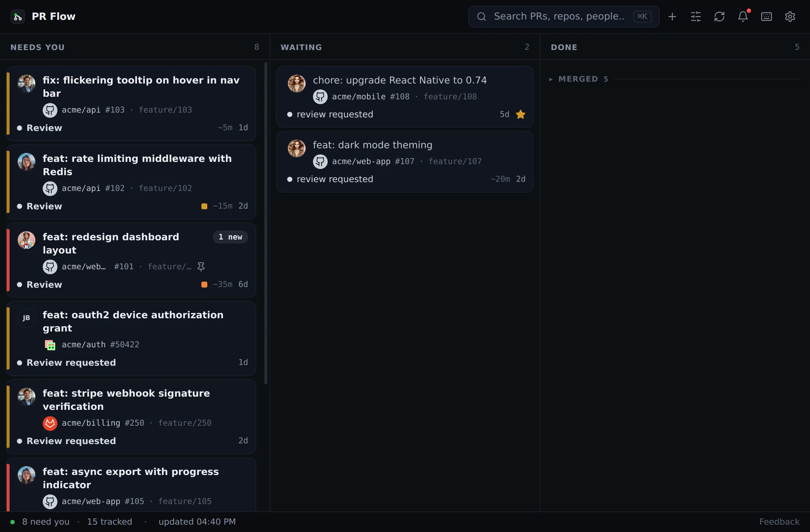Click 'feature/103' branch label
This screenshot has width=810, height=532.
pyautogui.click(x=165, y=110)
